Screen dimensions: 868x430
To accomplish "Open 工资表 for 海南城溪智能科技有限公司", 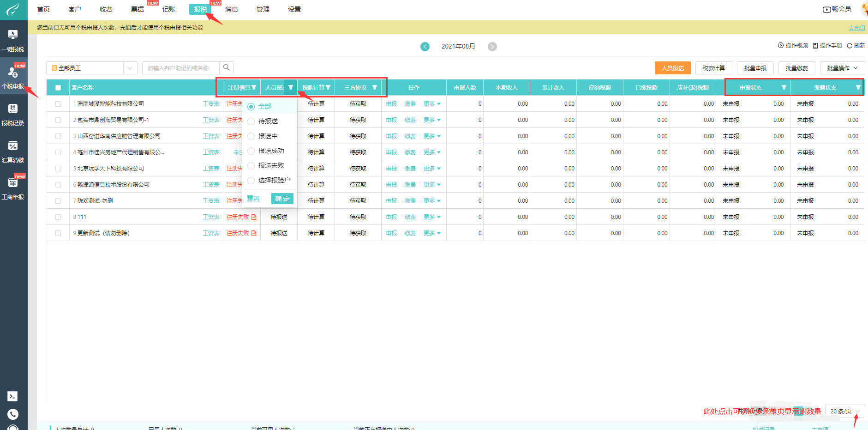I will [x=211, y=104].
